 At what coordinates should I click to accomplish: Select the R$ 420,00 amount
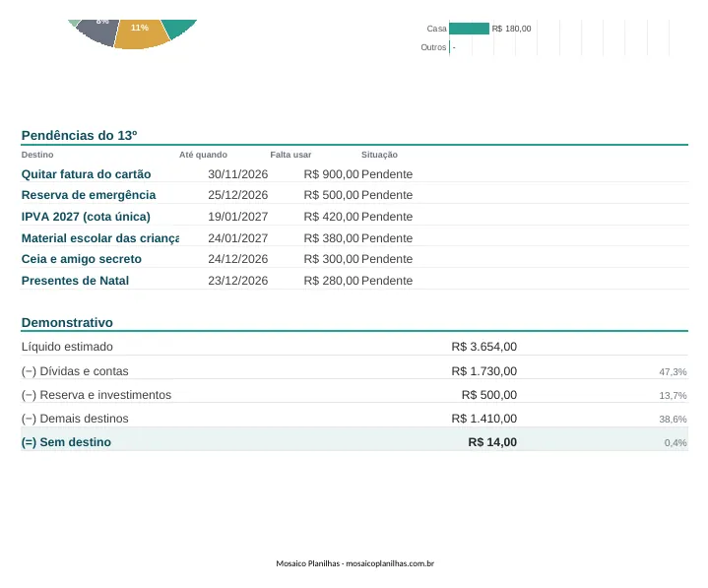pos(332,217)
